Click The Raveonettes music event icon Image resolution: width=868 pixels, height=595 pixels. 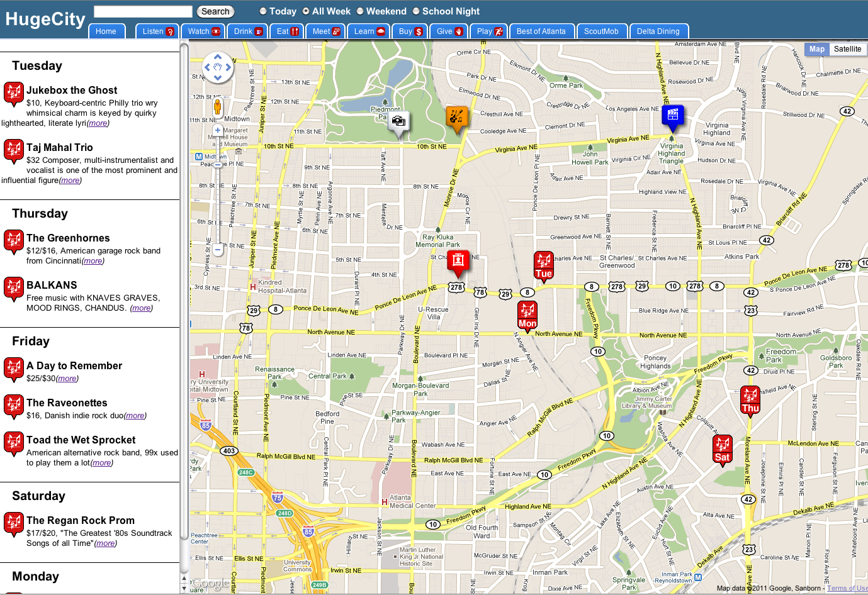click(x=14, y=406)
